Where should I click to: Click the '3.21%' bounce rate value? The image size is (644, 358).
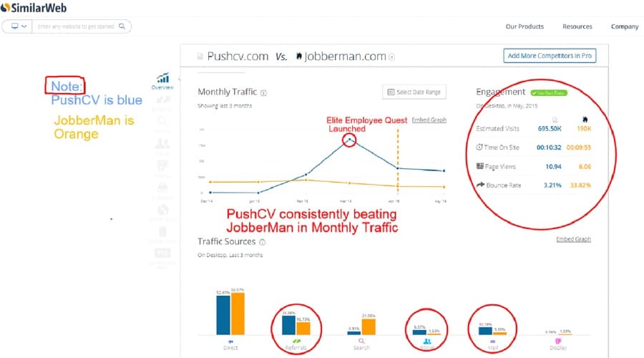552,185
